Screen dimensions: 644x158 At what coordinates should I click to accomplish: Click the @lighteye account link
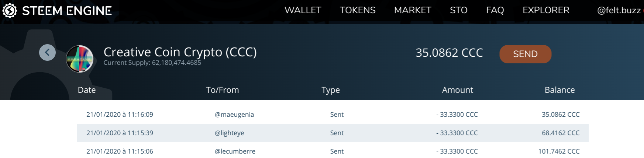pyautogui.click(x=230, y=133)
